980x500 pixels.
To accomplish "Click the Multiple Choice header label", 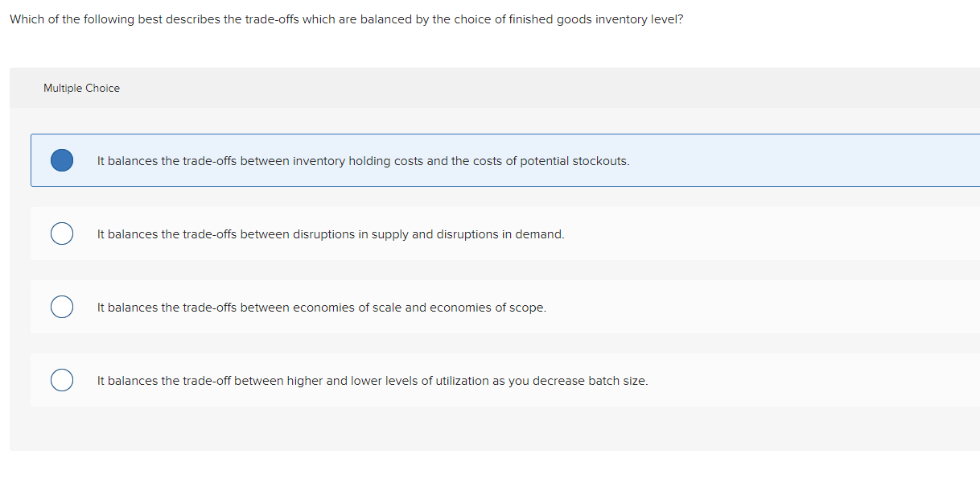I will [81, 88].
